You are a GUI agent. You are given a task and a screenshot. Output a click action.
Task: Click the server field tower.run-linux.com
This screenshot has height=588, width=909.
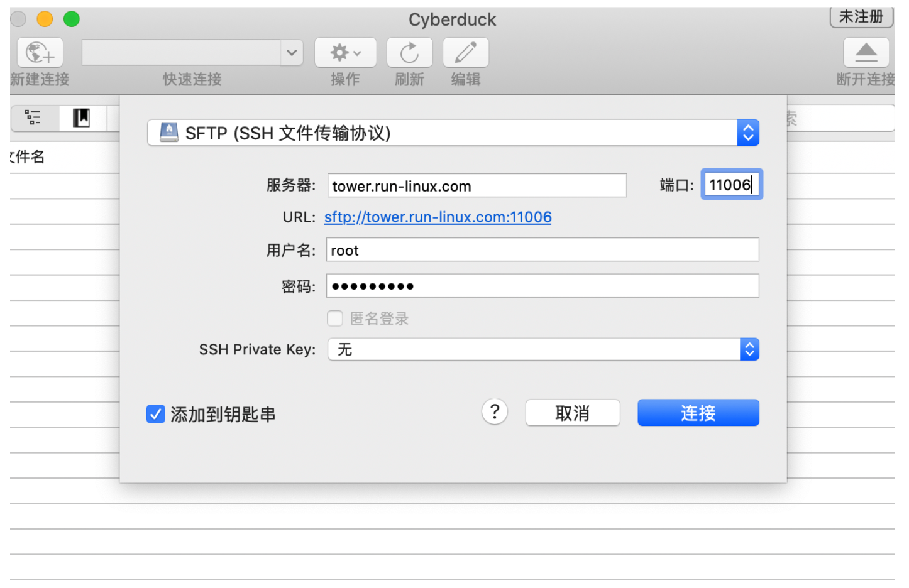[477, 185]
